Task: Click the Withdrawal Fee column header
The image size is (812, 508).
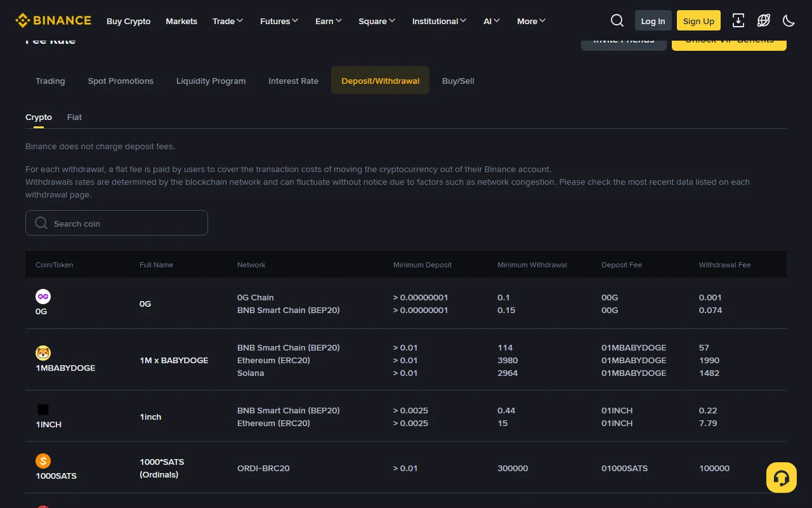Action: [725, 265]
